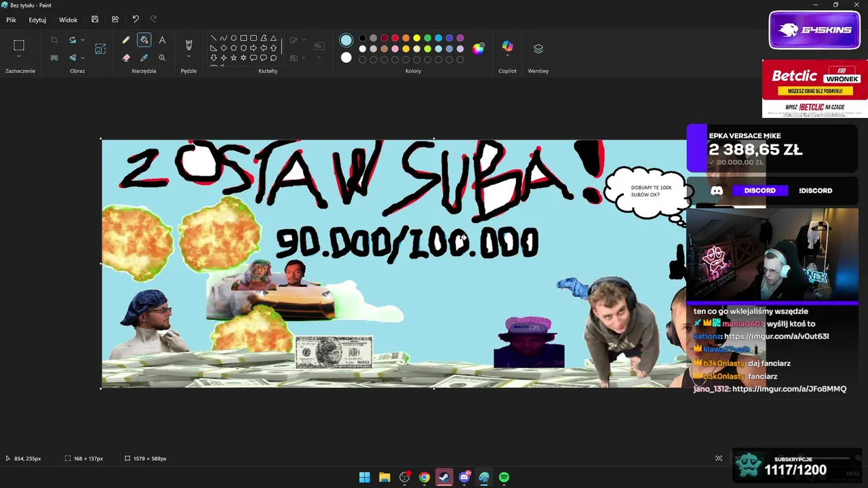Click the fit to window icon

[719, 458]
